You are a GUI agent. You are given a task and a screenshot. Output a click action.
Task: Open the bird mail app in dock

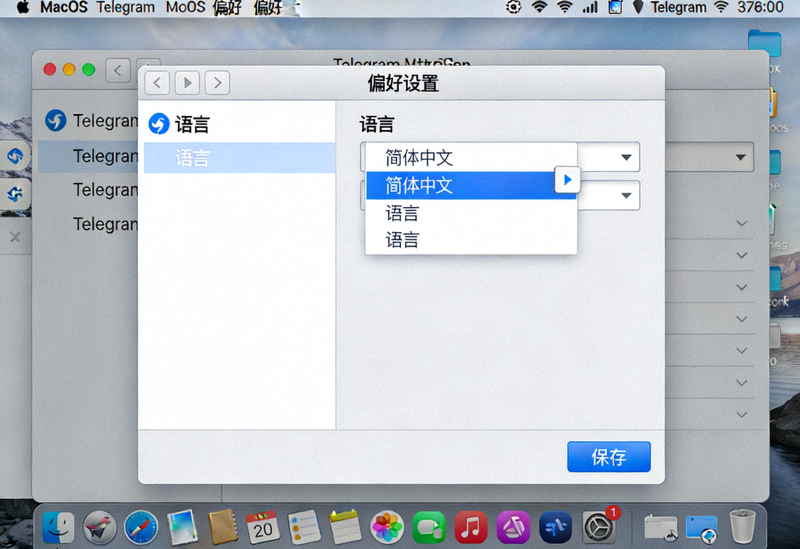[x=99, y=527]
